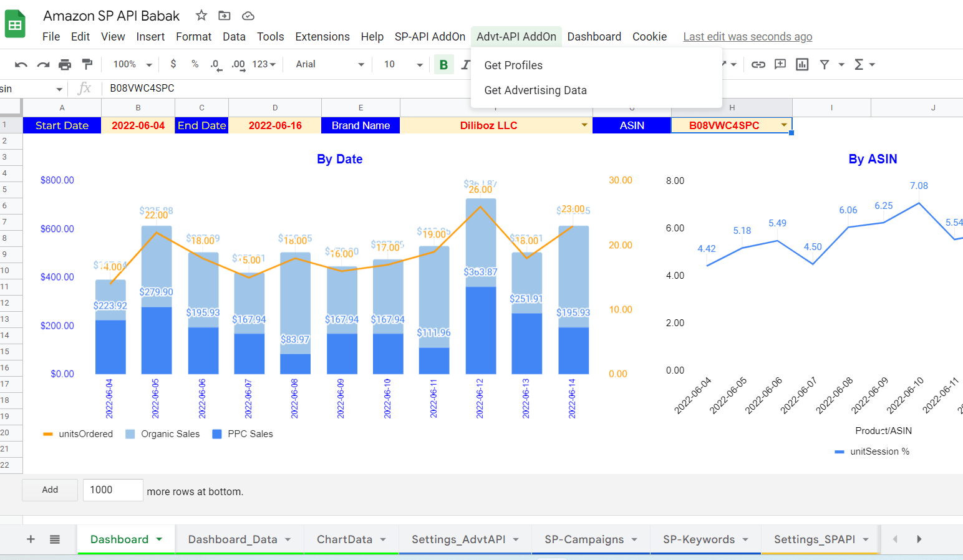Open the all sheets list
The height and width of the screenshot is (560, 963).
(x=55, y=539)
